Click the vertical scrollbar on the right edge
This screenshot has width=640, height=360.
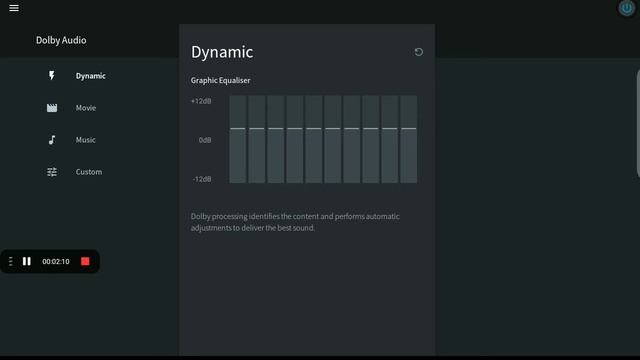[x=638, y=124]
